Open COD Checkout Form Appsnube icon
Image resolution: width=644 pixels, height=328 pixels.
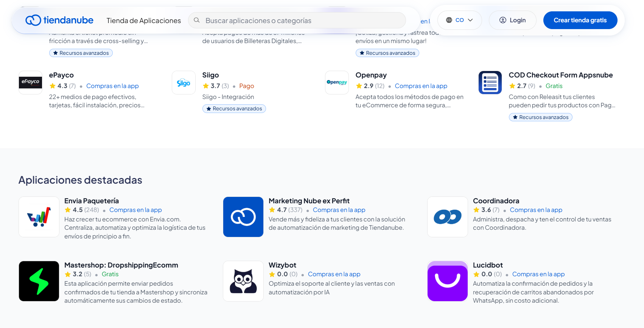[490, 82]
